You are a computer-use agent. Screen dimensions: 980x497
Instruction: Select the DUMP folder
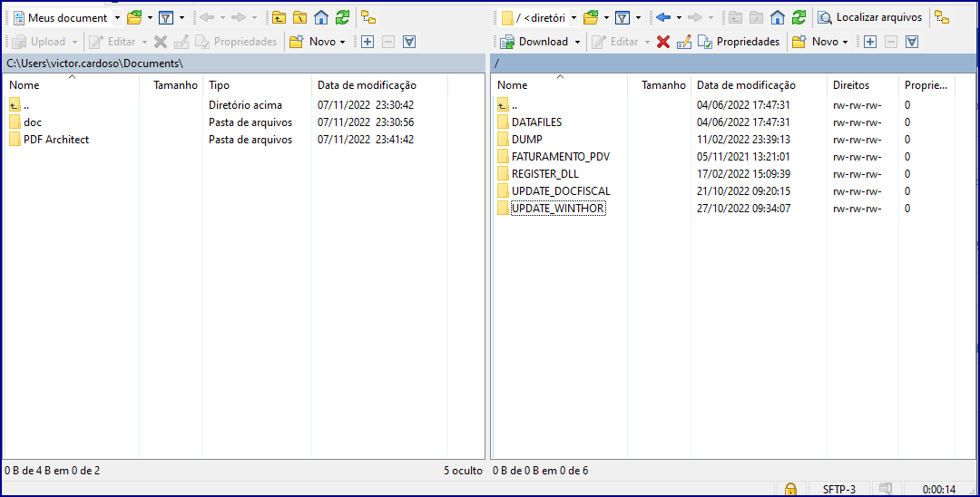point(527,140)
